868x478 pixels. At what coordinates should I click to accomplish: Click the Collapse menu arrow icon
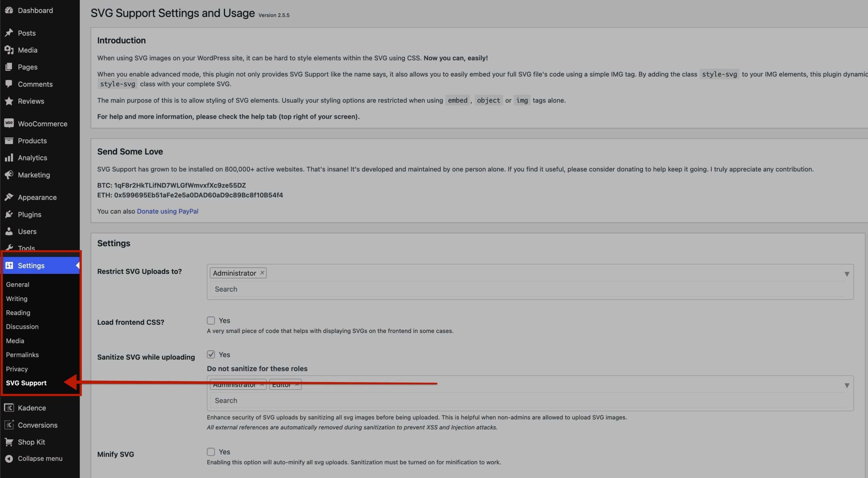point(9,459)
